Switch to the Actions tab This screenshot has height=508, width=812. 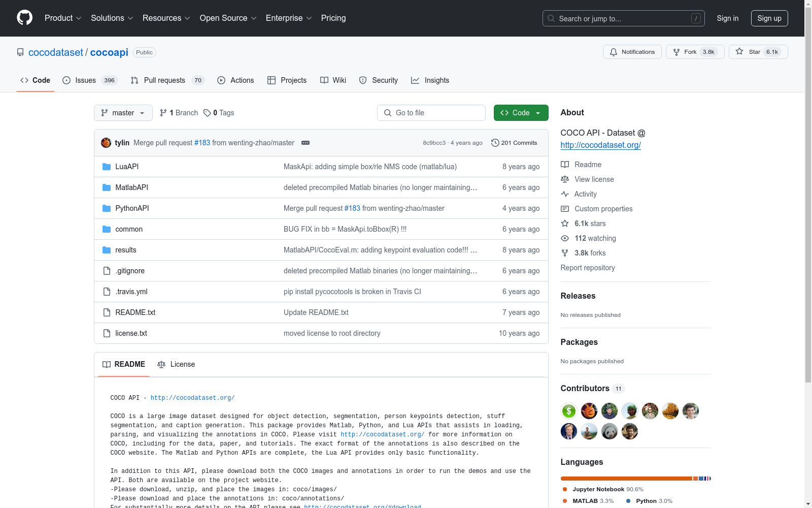coord(235,80)
